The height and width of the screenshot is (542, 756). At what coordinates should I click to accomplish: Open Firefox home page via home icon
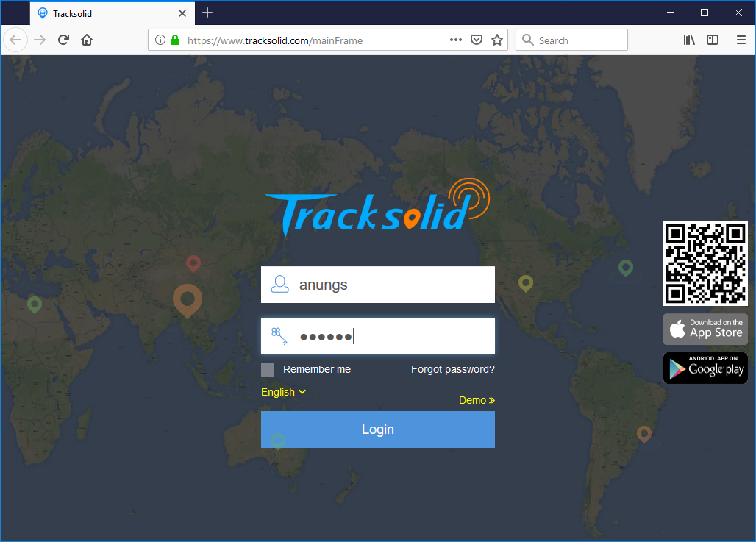(x=87, y=40)
